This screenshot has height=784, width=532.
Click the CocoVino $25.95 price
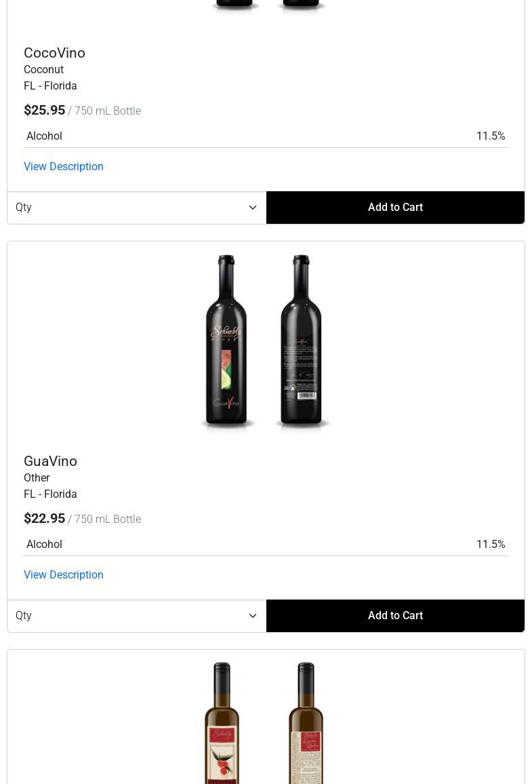(x=45, y=110)
